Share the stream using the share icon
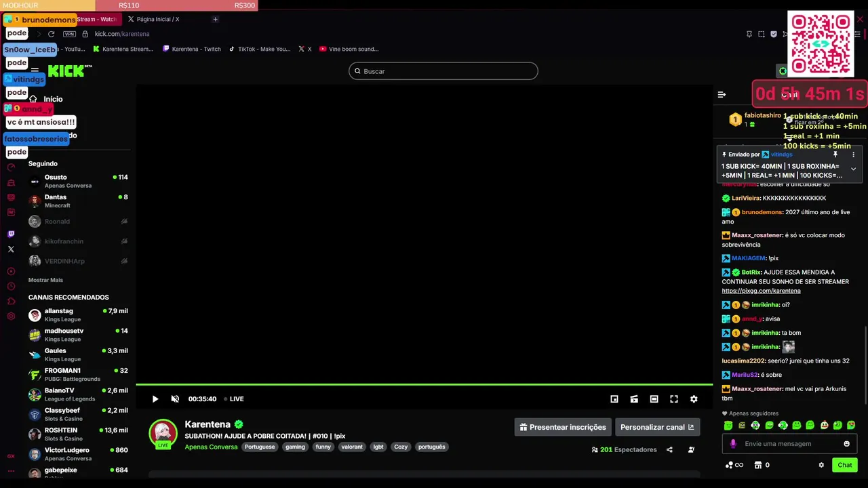This screenshot has height=488, width=868. click(x=670, y=449)
